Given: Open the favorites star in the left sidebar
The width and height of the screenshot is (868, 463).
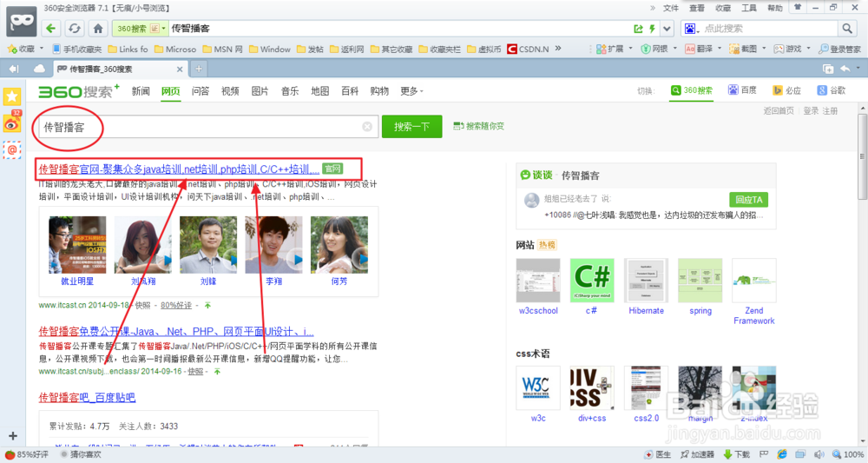Looking at the screenshot, I should click(x=11, y=96).
